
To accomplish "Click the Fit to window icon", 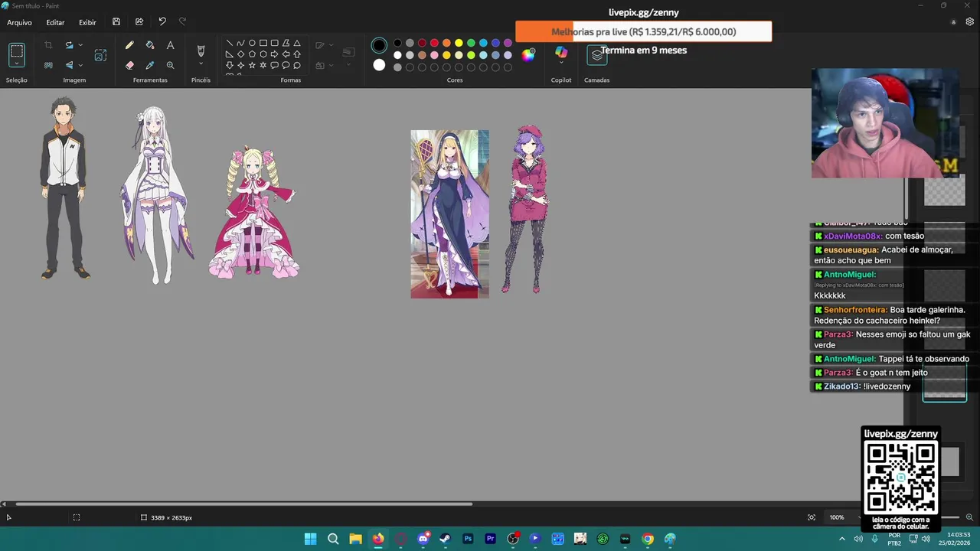I will [x=812, y=517].
